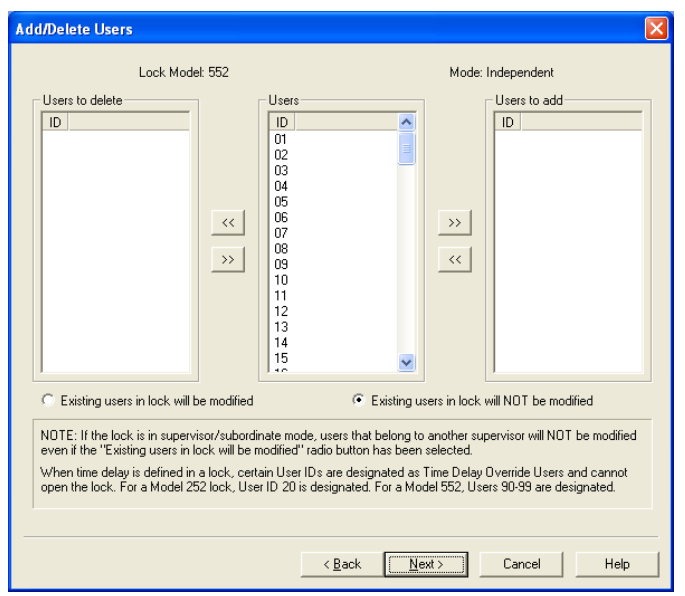Select 'Existing users in lock will NOT be modified'

[358, 401]
